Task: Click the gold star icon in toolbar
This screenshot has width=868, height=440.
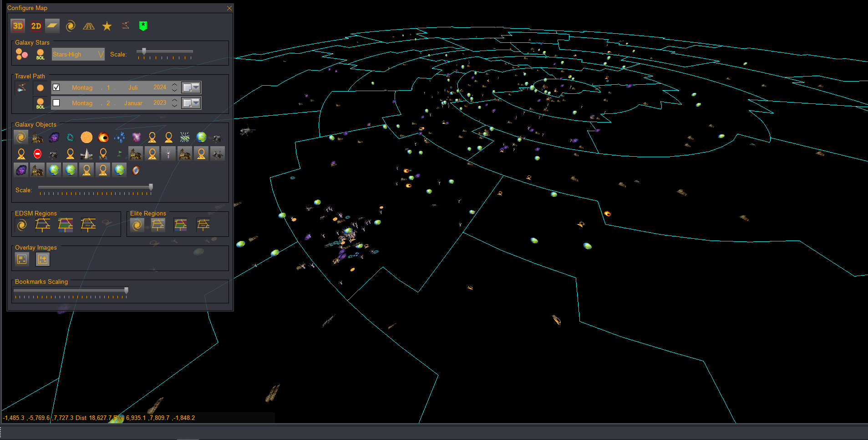Action: tap(107, 26)
